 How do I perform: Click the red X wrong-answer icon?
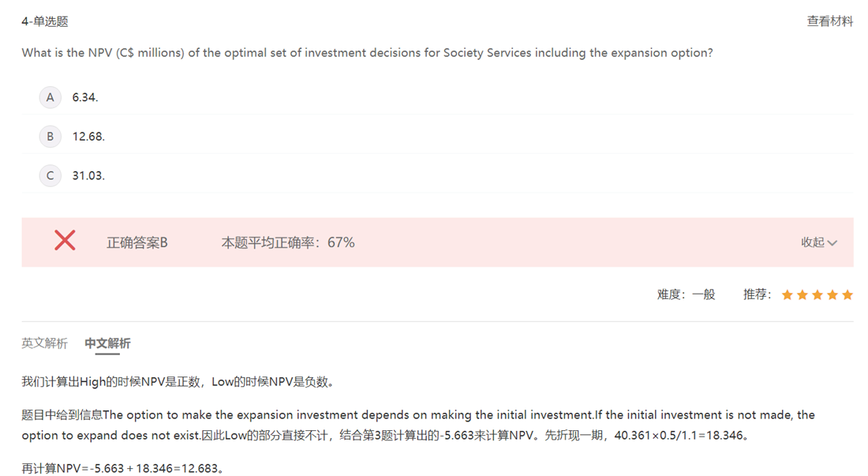point(65,241)
